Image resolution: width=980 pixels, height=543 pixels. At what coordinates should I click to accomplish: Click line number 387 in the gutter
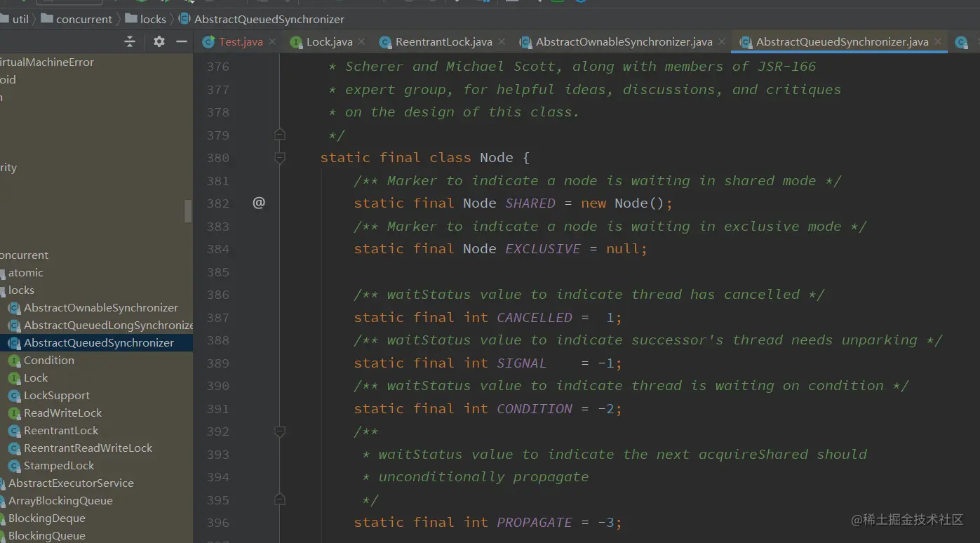[x=217, y=318]
